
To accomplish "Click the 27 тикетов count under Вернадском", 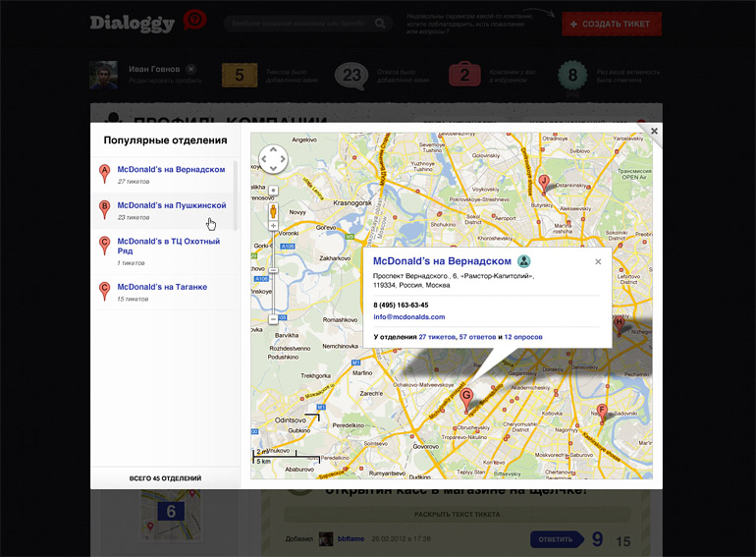I will pyautogui.click(x=134, y=182).
